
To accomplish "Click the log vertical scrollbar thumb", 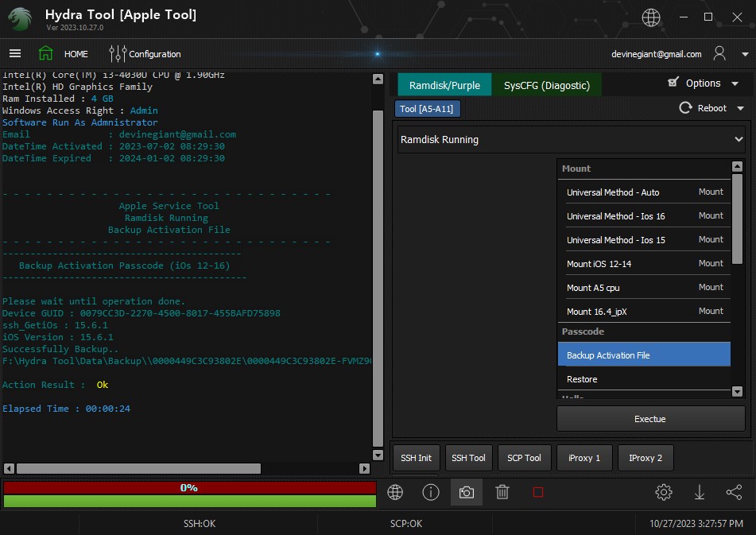I will [x=378, y=278].
